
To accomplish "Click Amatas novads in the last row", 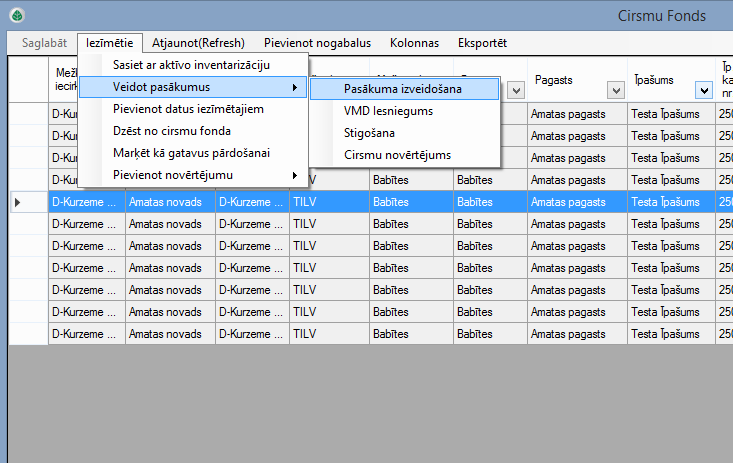I will [x=170, y=334].
